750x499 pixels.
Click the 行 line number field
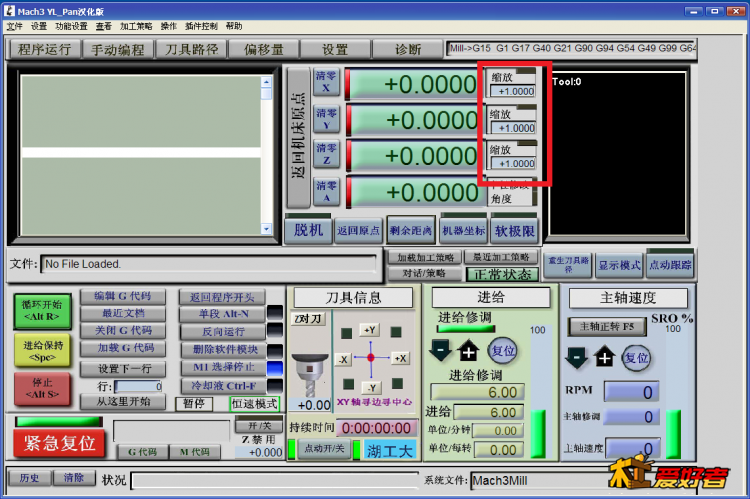138,386
